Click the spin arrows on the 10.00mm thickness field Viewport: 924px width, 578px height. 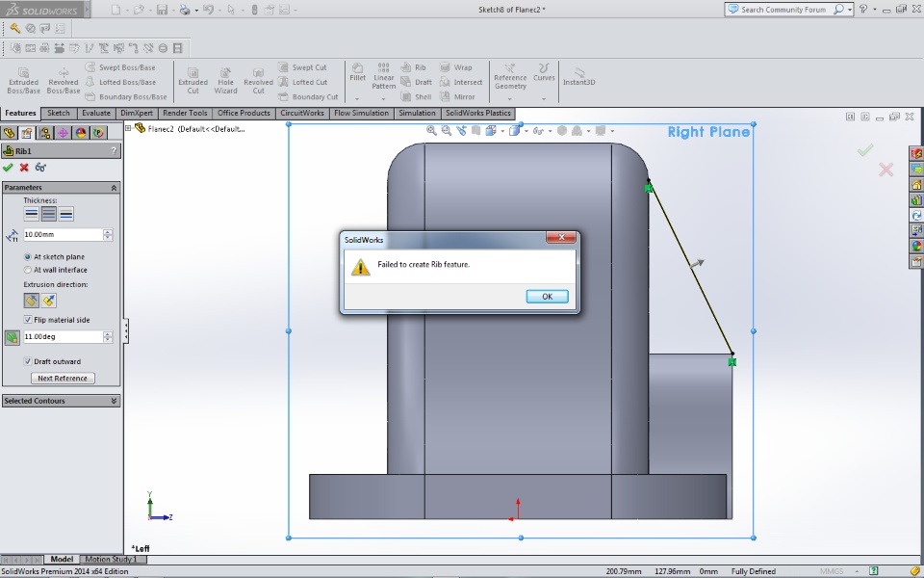click(x=107, y=235)
